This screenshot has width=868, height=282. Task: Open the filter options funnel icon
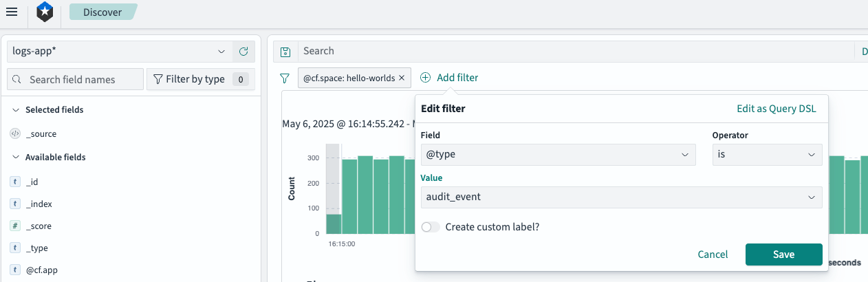(284, 78)
